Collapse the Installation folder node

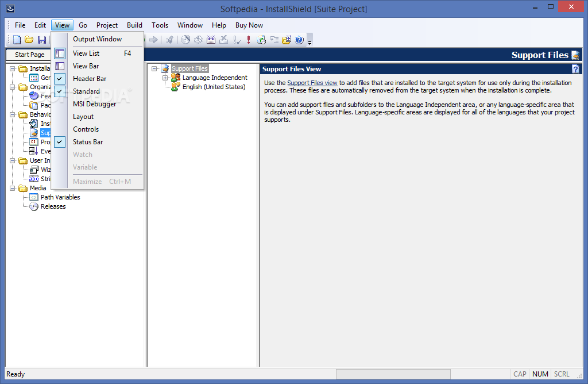(x=13, y=68)
